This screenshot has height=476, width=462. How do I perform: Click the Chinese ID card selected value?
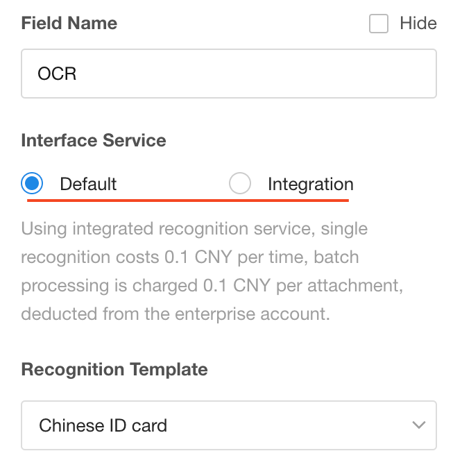[103, 425]
